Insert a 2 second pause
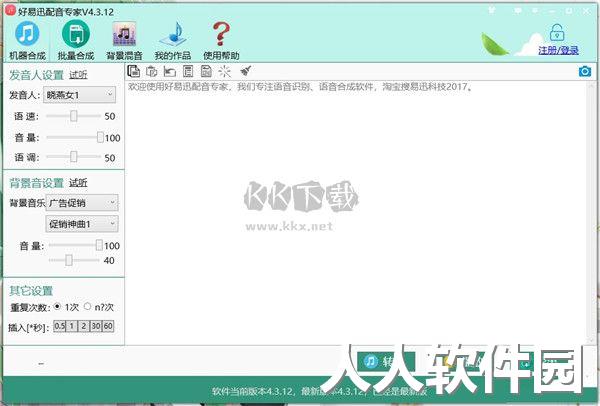The height and width of the screenshot is (406, 600). [83, 326]
